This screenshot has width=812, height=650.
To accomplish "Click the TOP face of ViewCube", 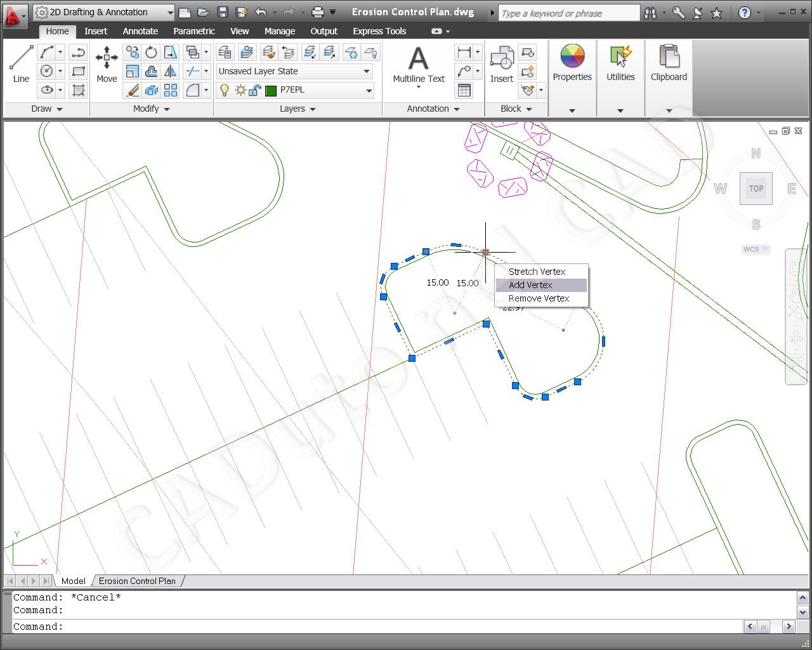I will click(756, 189).
